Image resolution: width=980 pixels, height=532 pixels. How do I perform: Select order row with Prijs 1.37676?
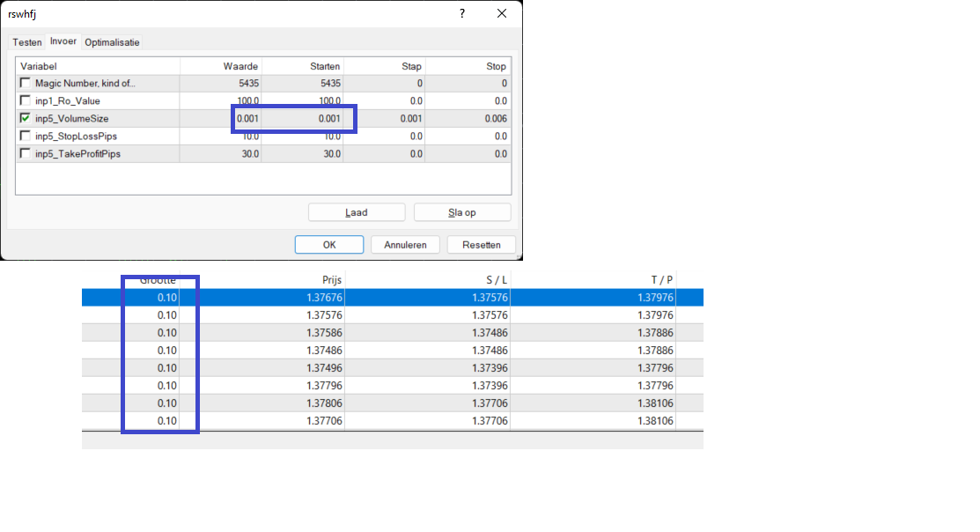[393, 298]
